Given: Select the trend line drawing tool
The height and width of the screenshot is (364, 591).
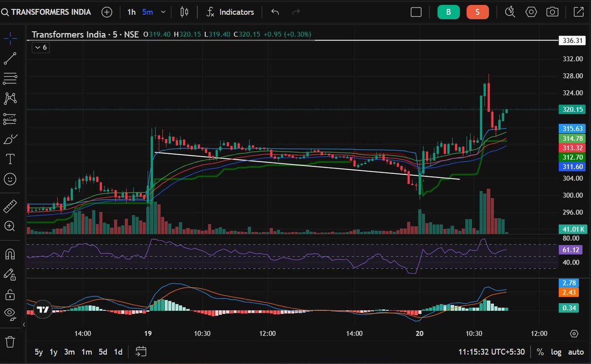Looking at the screenshot, I should coord(10,58).
